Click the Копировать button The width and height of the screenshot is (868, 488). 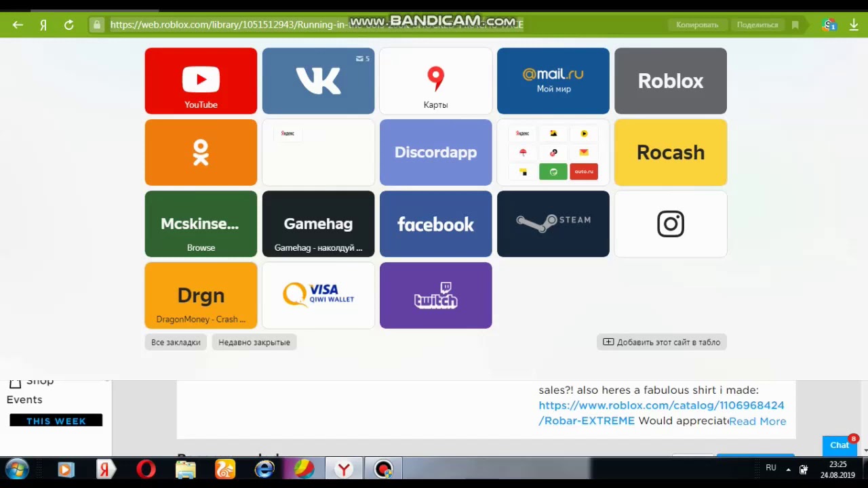pyautogui.click(x=697, y=25)
